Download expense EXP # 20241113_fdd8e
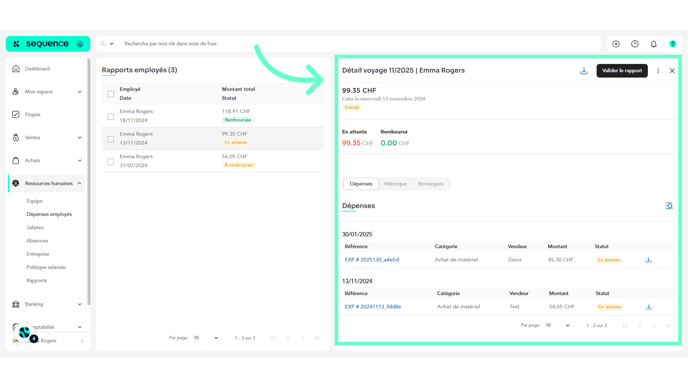Viewport: 688px width, 387px height. tap(649, 307)
